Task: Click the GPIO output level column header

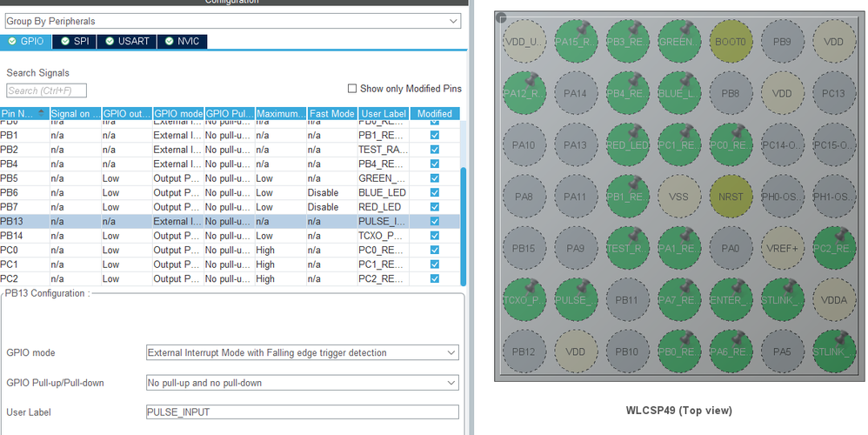Action: pos(127,113)
